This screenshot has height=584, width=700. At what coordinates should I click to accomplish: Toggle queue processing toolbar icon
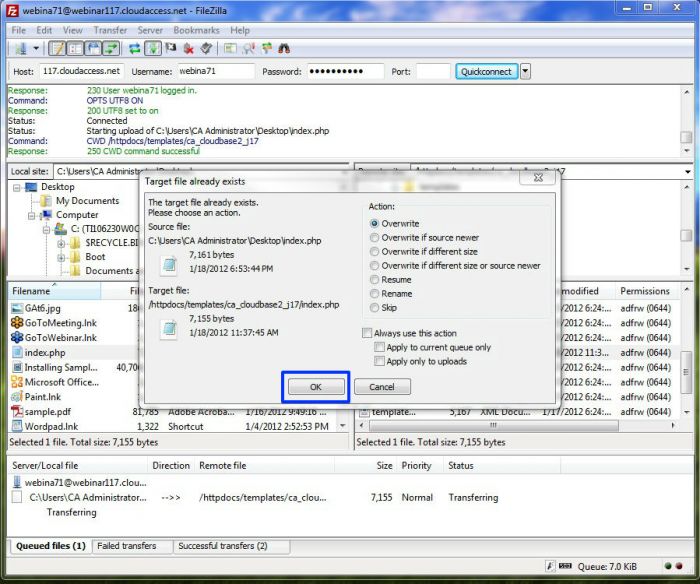tap(153, 48)
